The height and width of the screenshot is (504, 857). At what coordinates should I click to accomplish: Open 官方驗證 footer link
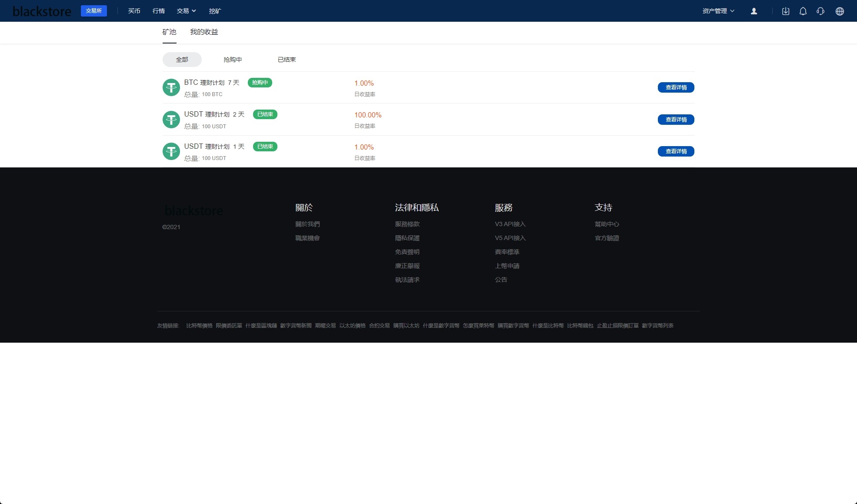(607, 238)
